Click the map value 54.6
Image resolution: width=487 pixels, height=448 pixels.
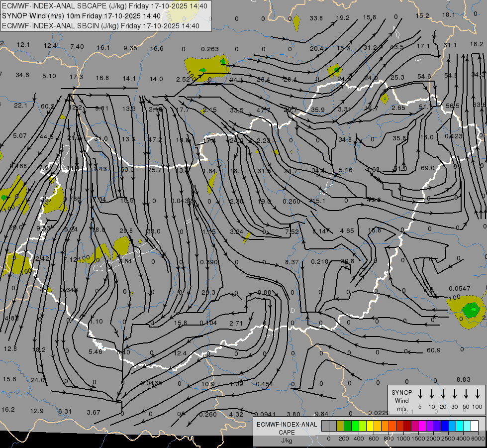[x=424, y=76]
